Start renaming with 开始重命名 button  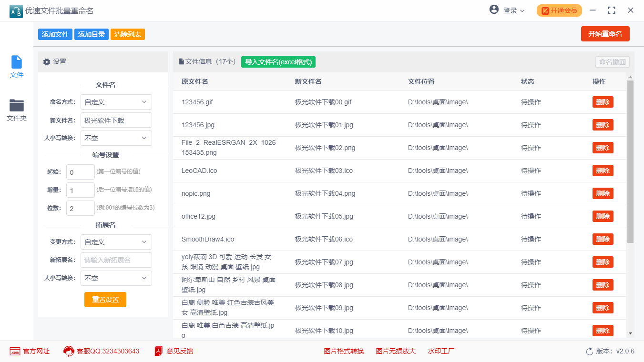tap(605, 34)
